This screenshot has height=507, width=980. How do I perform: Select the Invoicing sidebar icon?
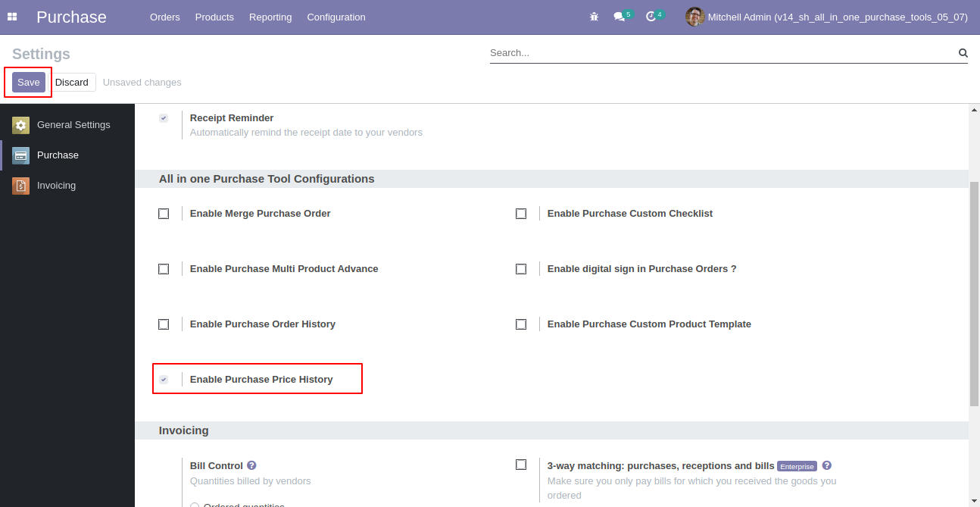21,186
